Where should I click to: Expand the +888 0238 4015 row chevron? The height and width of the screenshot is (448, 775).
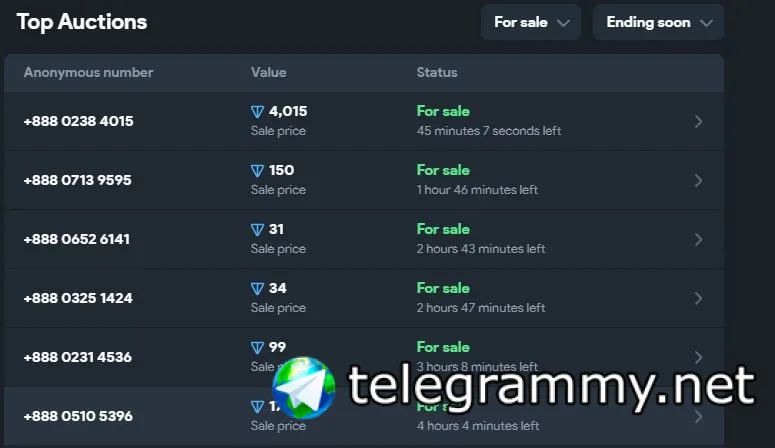tap(698, 122)
